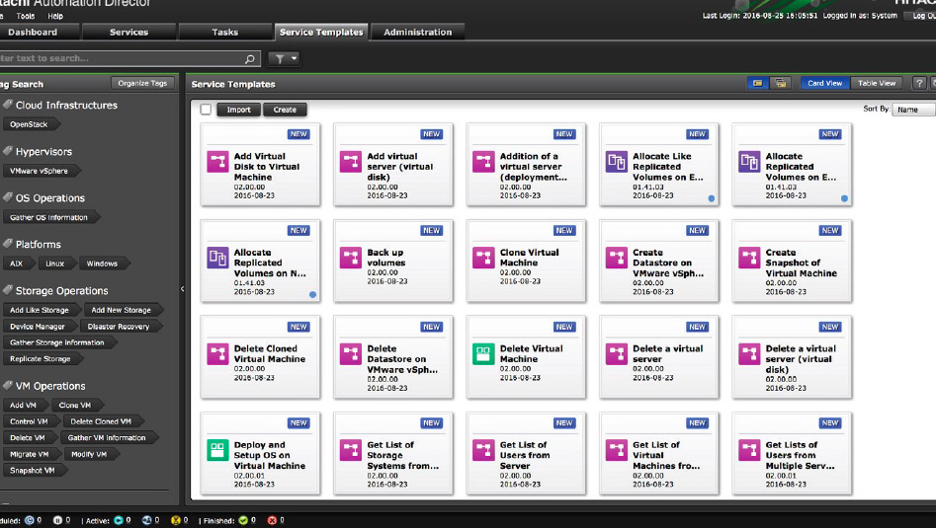Click the Delete a virtual server card
This screenshot has height=528, width=936.
[659, 357]
